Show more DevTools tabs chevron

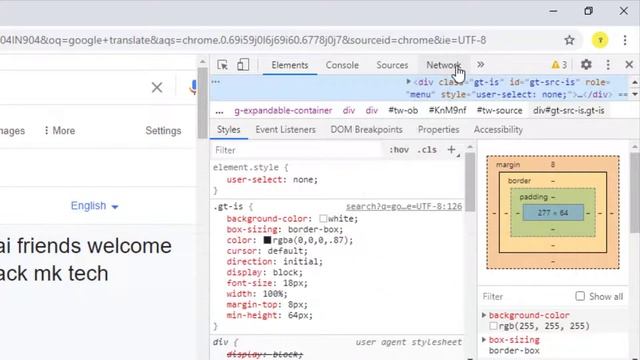pyautogui.click(x=480, y=64)
